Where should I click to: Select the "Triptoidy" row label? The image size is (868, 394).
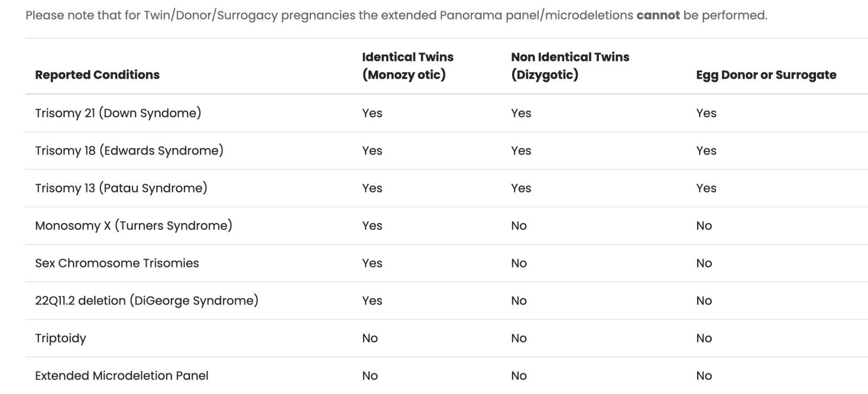coord(60,338)
